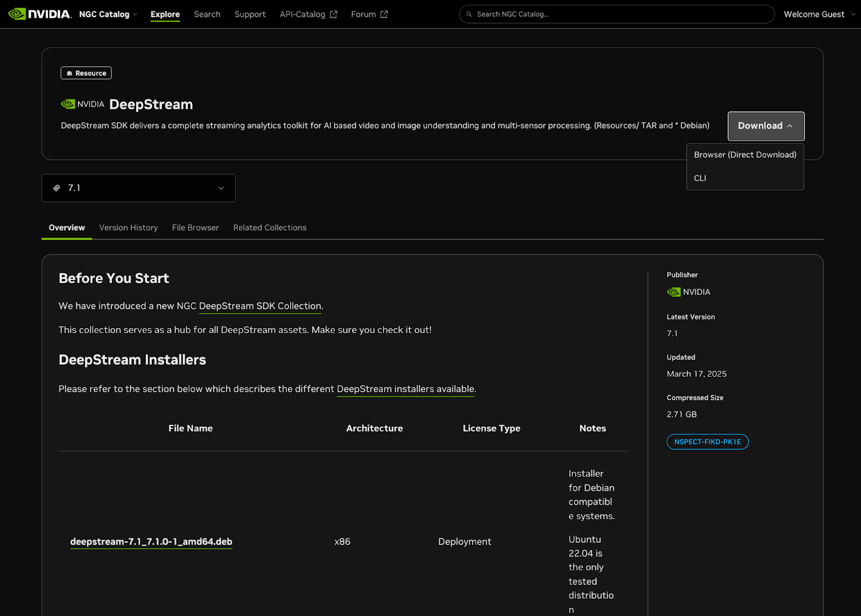
Task: Select the Explore menu item
Action: [165, 14]
